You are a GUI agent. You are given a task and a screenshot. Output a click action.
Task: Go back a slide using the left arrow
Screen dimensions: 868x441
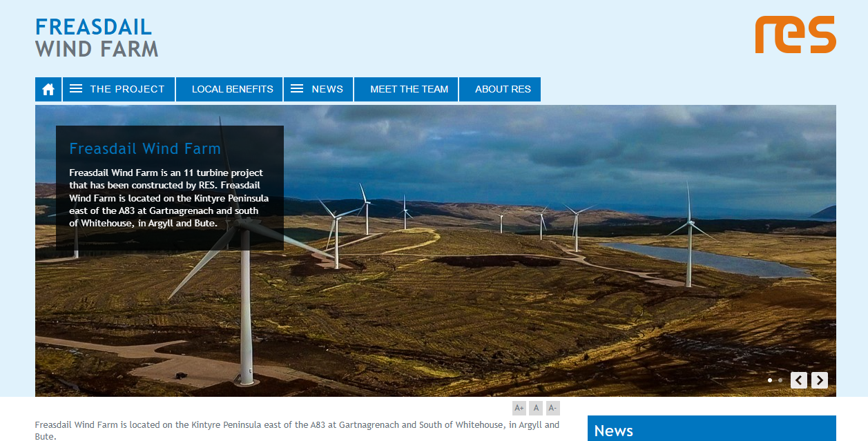(x=798, y=380)
